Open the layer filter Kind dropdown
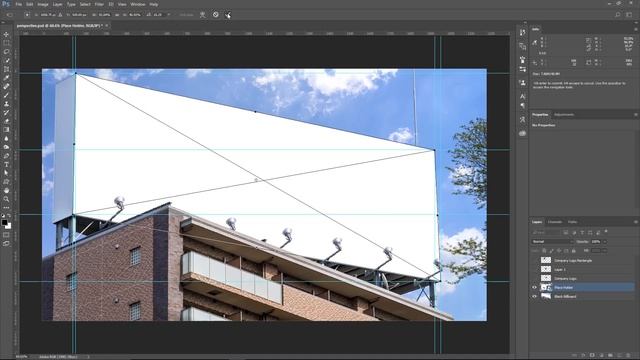Viewport: 640px width, 360px height. tap(546, 232)
